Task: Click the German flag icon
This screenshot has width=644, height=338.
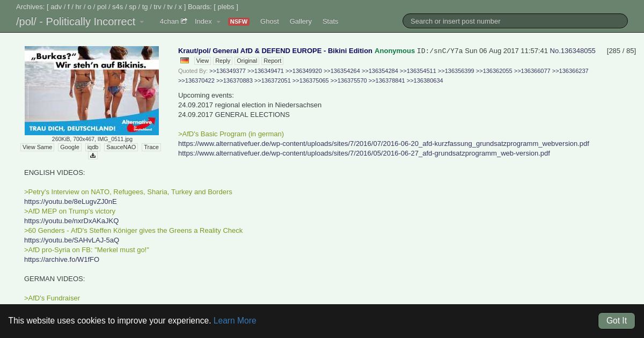Action: pos(185,61)
